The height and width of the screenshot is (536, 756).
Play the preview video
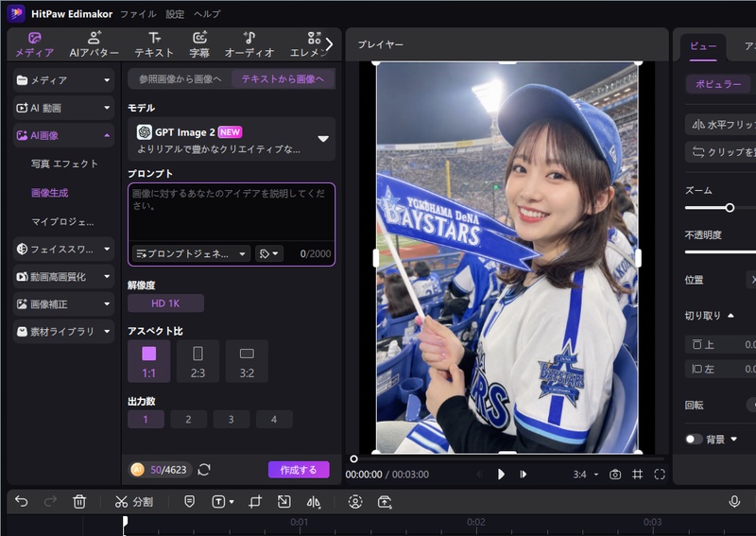point(501,475)
